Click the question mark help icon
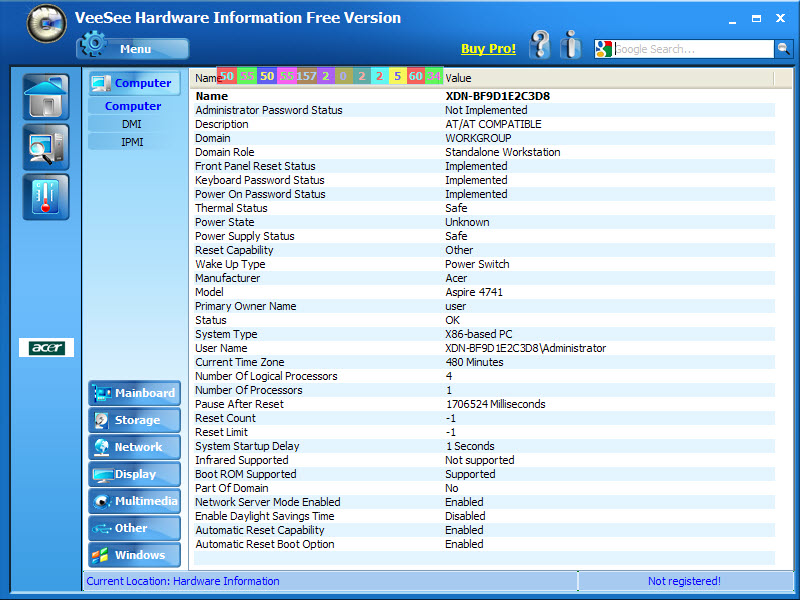Image resolution: width=800 pixels, height=600 pixels. coord(540,45)
